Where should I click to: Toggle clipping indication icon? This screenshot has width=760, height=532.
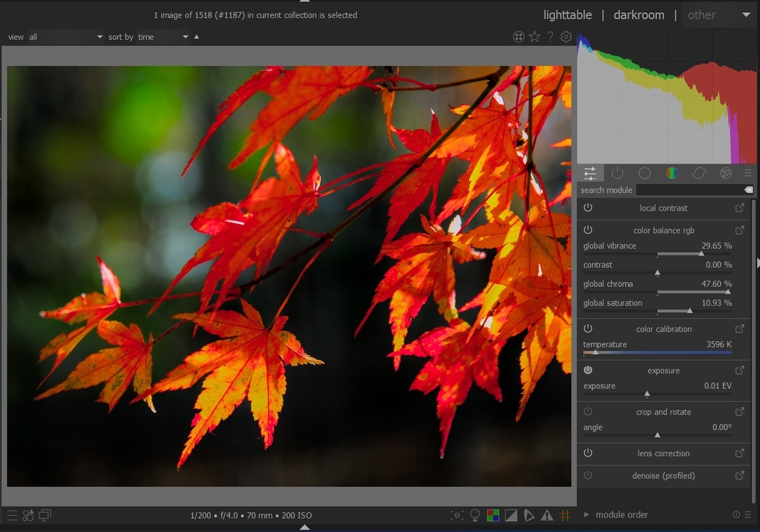511,516
